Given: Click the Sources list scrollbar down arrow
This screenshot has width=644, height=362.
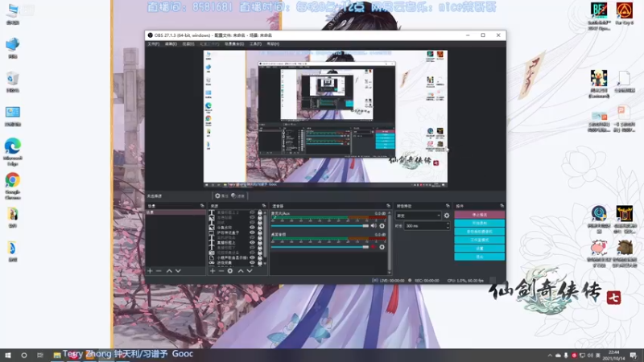Looking at the screenshot, I should click(265, 264).
